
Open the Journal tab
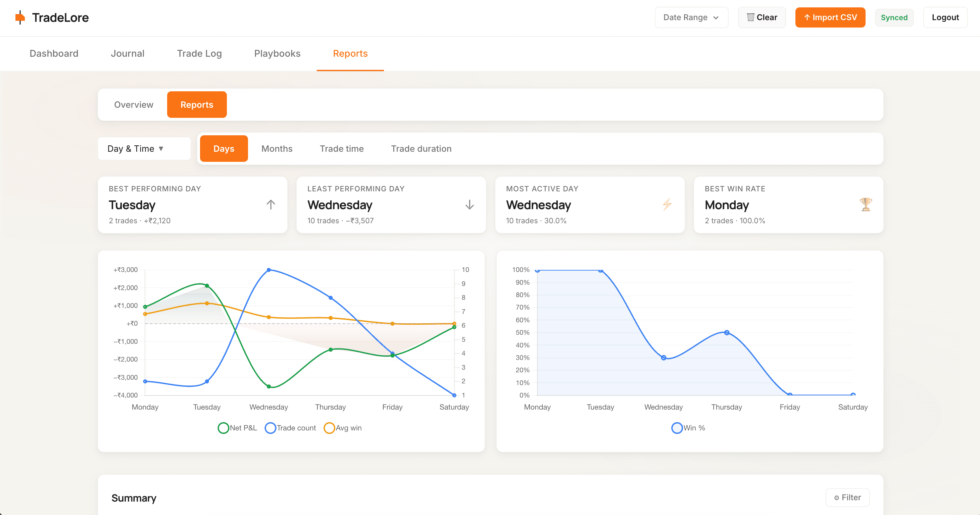click(x=128, y=53)
